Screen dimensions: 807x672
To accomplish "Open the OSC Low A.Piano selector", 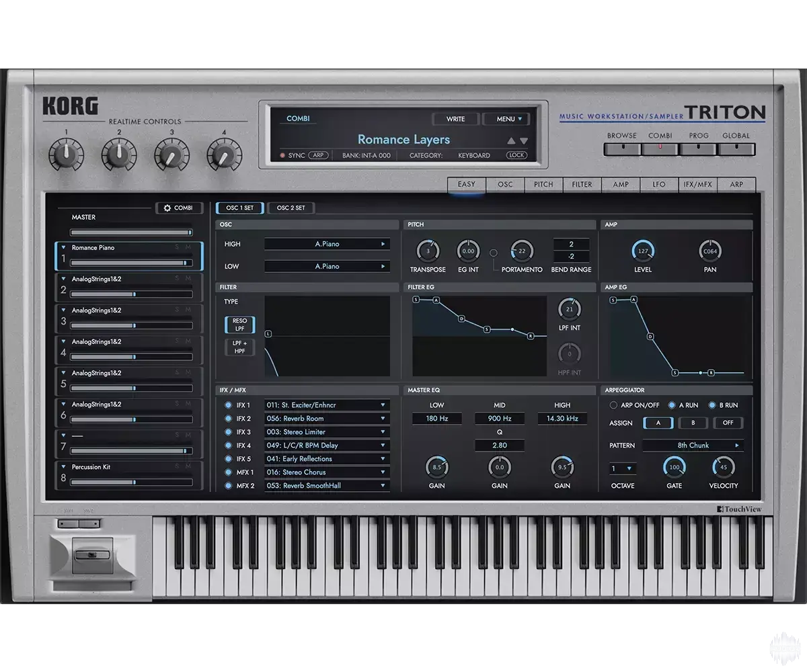I will pyautogui.click(x=327, y=266).
